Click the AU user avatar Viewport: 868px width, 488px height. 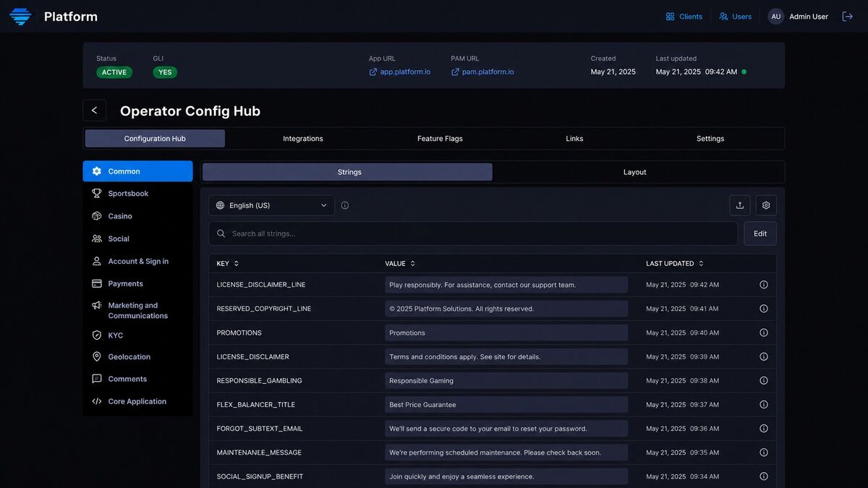click(776, 17)
